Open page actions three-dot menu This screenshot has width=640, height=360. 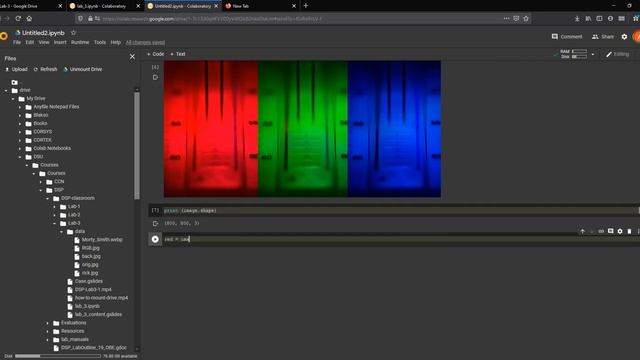point(507,18)
